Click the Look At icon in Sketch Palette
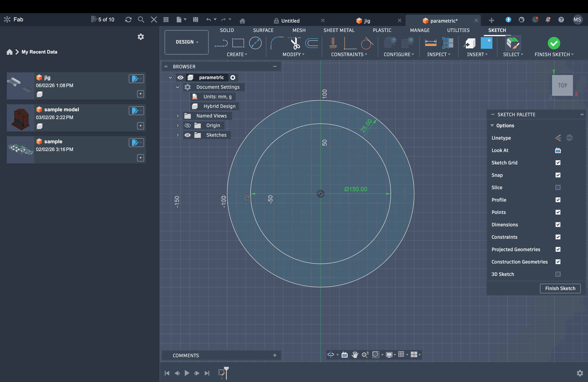This screenshot has width=588, height=382. pyautogui.click(x=558, y=150)
